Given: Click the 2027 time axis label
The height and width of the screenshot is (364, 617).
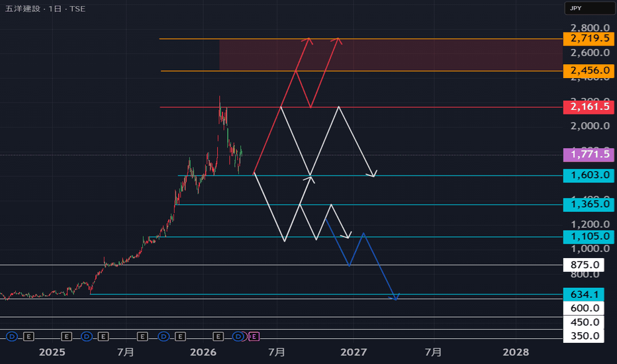Looking at the screenshot, I should coord(354,352).
